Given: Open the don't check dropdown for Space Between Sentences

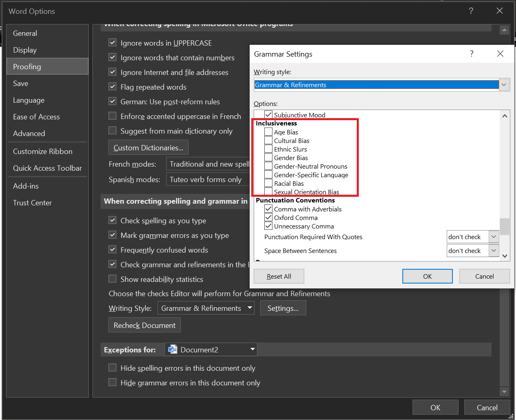Looking at the screenshot, I should click(x=493, y=251).
